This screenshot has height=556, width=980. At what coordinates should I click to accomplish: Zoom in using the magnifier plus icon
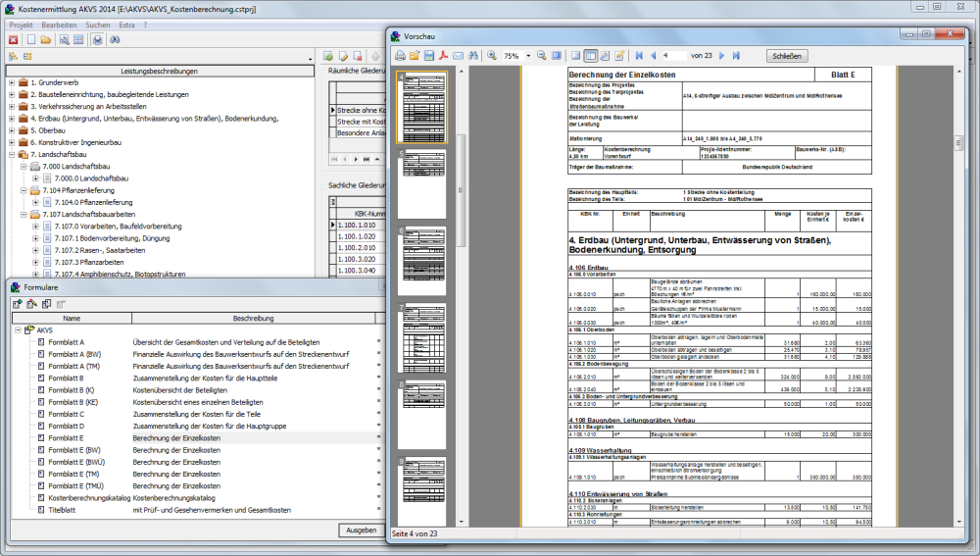(x=492, y=56)
